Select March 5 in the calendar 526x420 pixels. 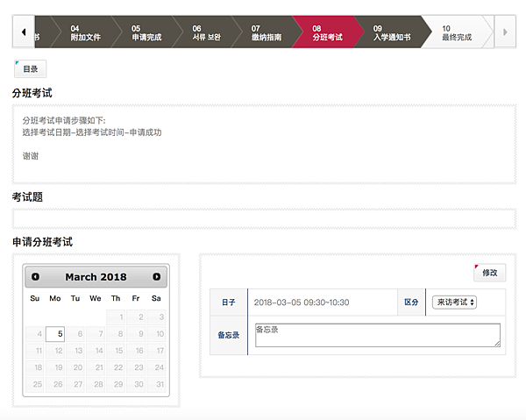click(55, 334)
